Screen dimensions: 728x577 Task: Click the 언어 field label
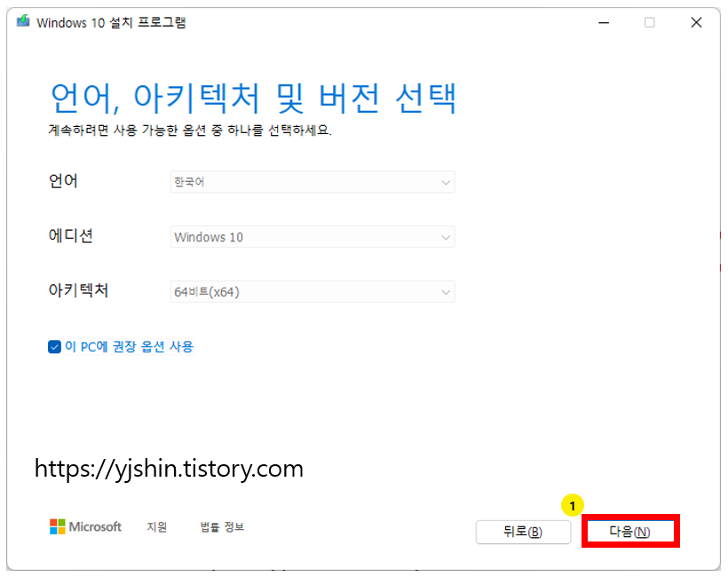(63, 180)
